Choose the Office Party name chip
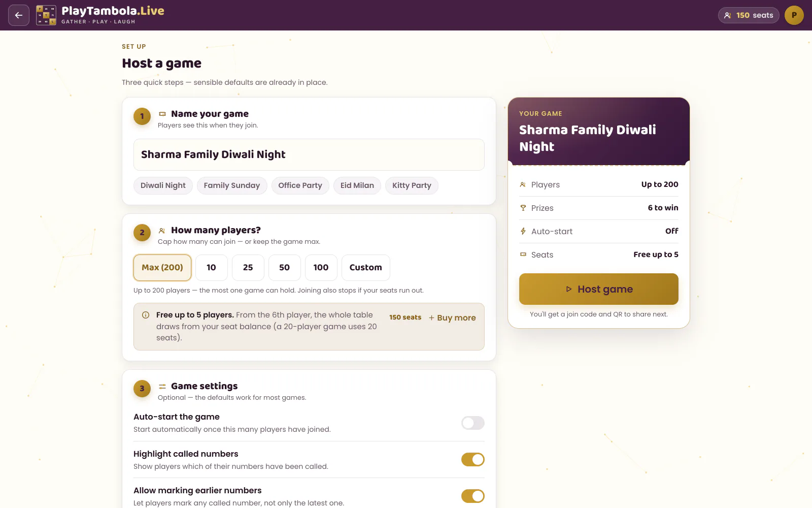812x508 pixels. (300, 185)
